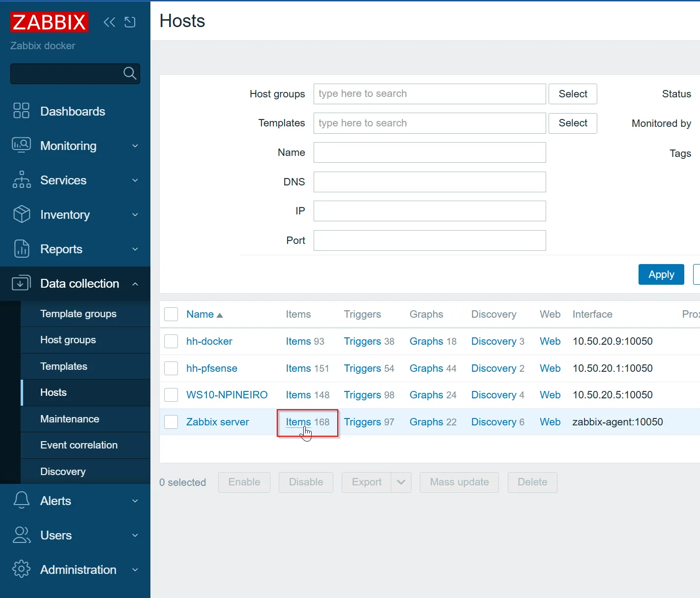
Task: Collapse the Data collection menu chevron
Action: (x=135, y=284)
